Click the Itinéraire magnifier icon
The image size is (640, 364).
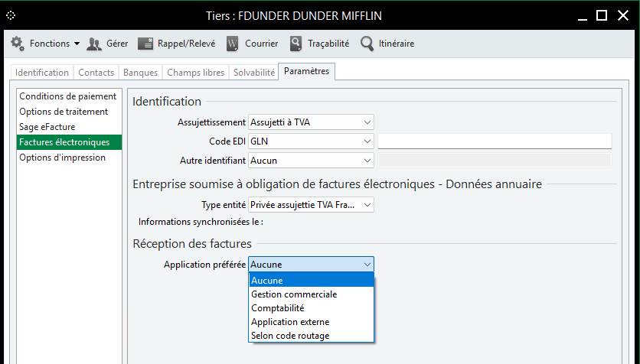[x=367, y=44]
